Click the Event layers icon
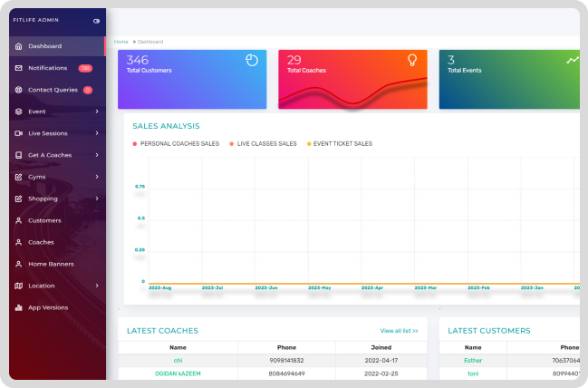This screenshot has width=588, height=388. 18,112
